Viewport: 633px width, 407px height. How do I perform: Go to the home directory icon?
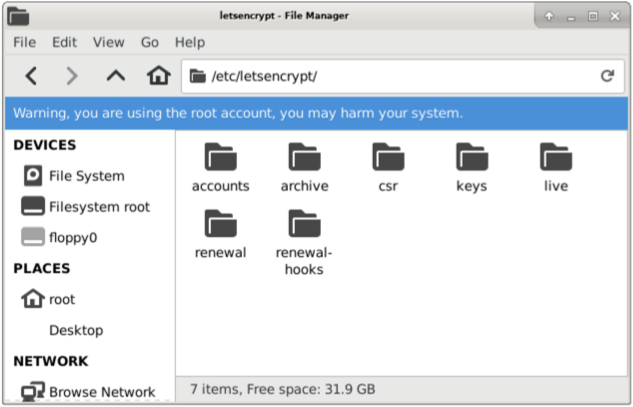click(x=158, y=76)
